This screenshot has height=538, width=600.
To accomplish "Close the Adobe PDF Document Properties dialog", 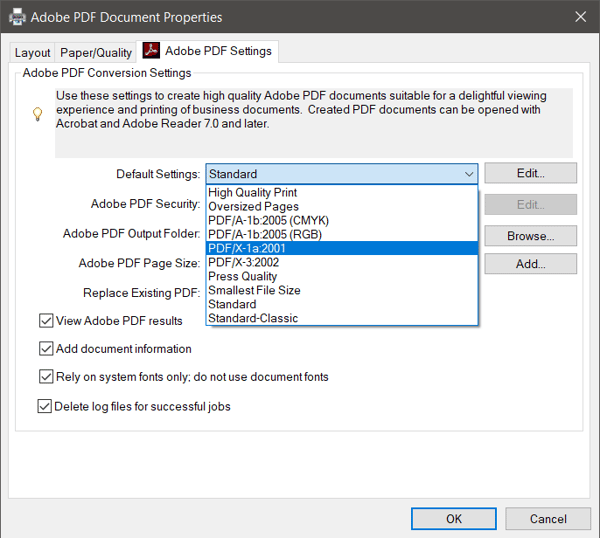I will (x=580, y=17).
